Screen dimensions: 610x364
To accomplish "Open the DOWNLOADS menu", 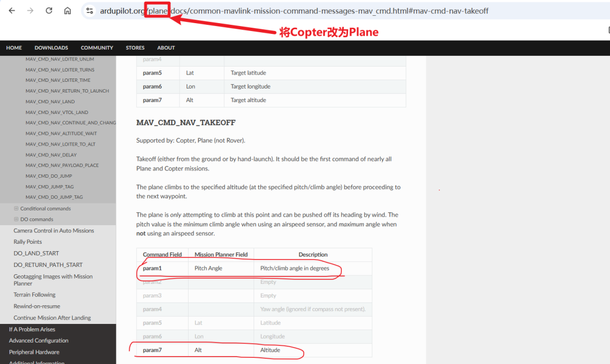I will coord(51,48).
